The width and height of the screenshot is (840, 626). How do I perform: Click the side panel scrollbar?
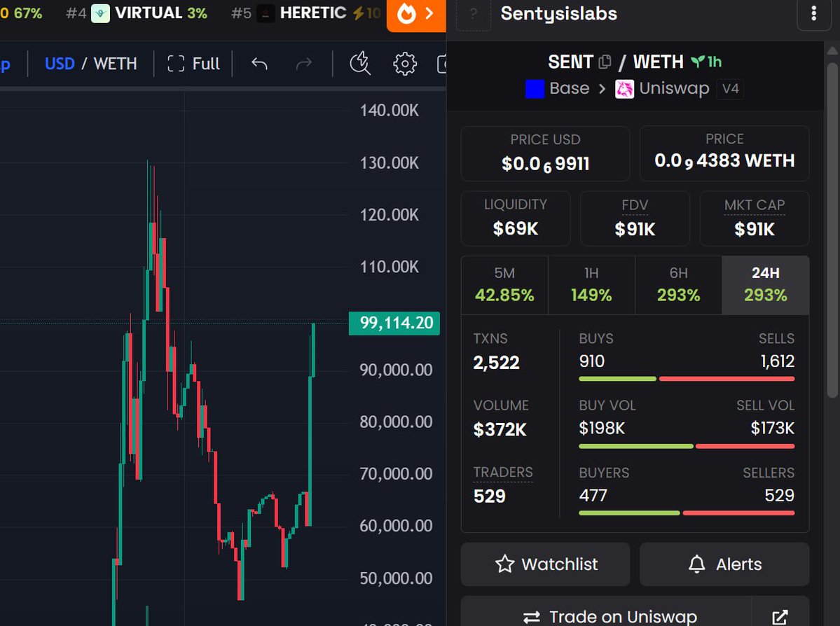pos(832,230)
